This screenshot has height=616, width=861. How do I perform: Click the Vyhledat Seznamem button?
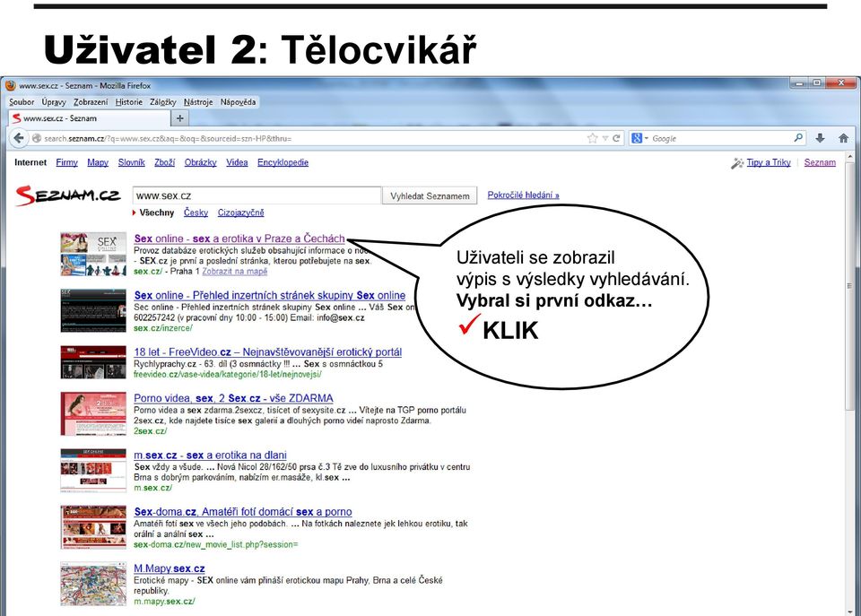click(x=430, y=196)
